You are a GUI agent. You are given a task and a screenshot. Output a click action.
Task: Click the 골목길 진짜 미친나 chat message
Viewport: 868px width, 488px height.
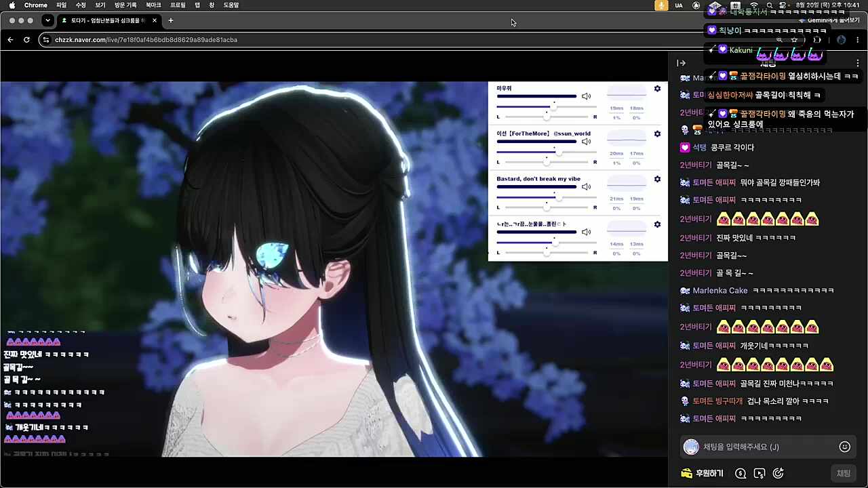[787, 384]
